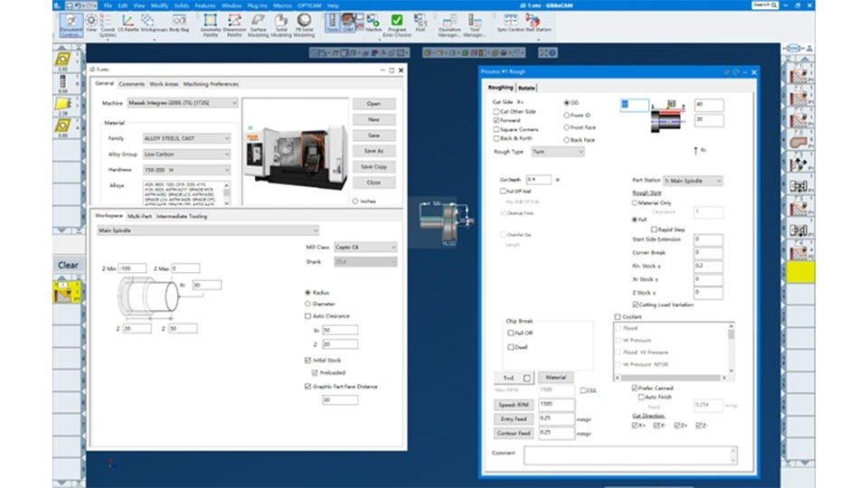Open the Solids menu
Viewport: 868px width, 488px height.
pos(181,5)
